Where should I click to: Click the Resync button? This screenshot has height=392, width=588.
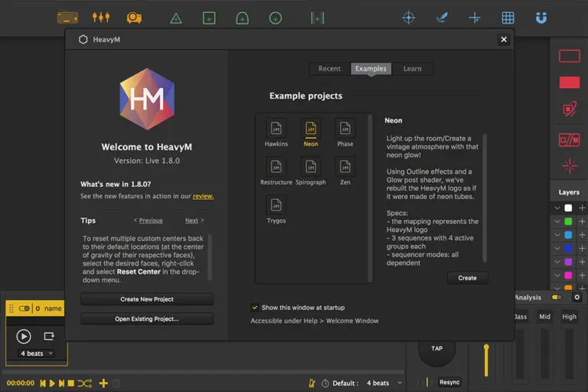pyautogui.click(x=449, y=382)
